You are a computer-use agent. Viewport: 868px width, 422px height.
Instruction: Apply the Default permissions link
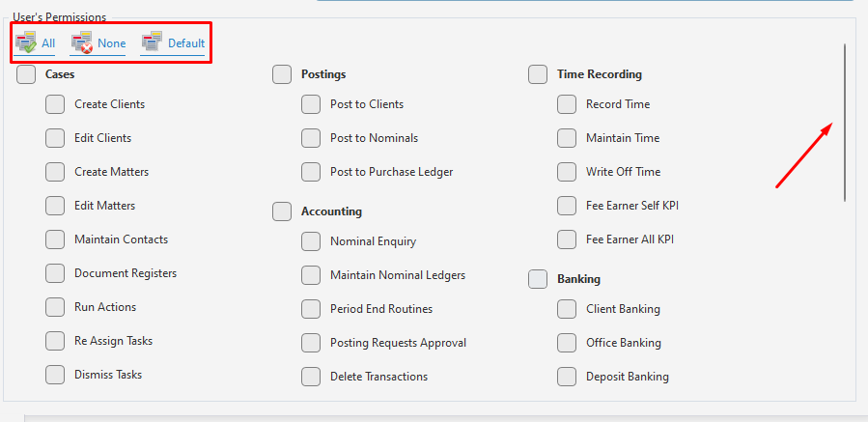(x=186, y=43)
